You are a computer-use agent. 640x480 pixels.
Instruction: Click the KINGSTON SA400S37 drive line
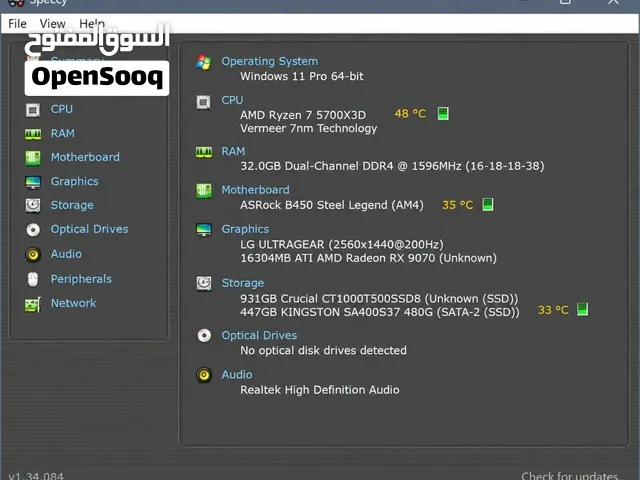[380, 312]
